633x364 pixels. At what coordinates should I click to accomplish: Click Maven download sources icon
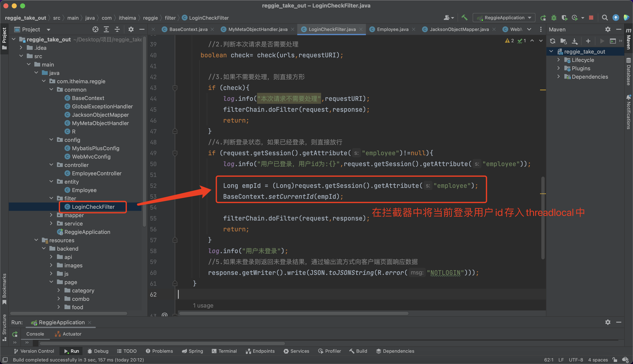(574, 41)
